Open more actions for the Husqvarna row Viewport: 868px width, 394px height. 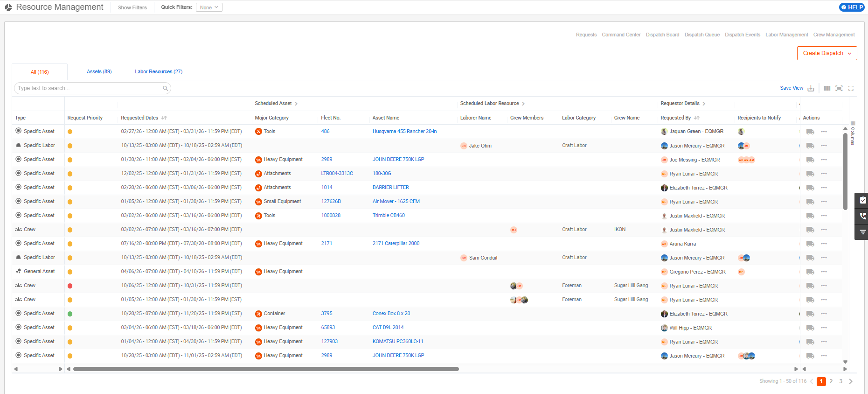tap(824, 132)
